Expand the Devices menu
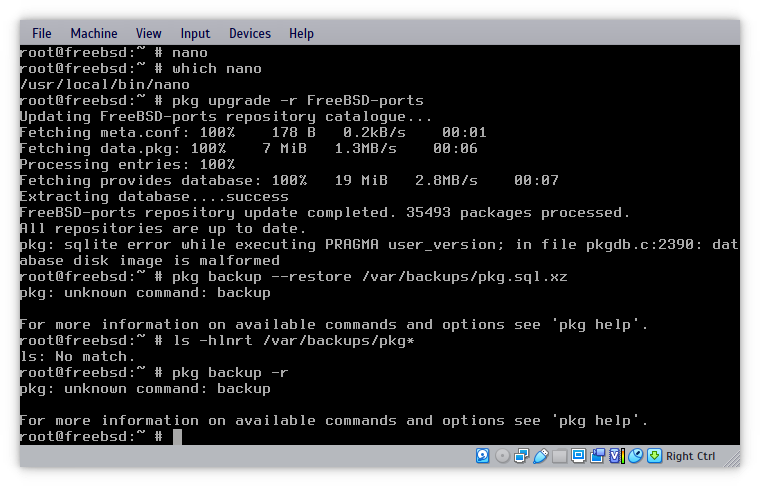The width and height of the screenshot is (760, 487). tap(249, 33)
